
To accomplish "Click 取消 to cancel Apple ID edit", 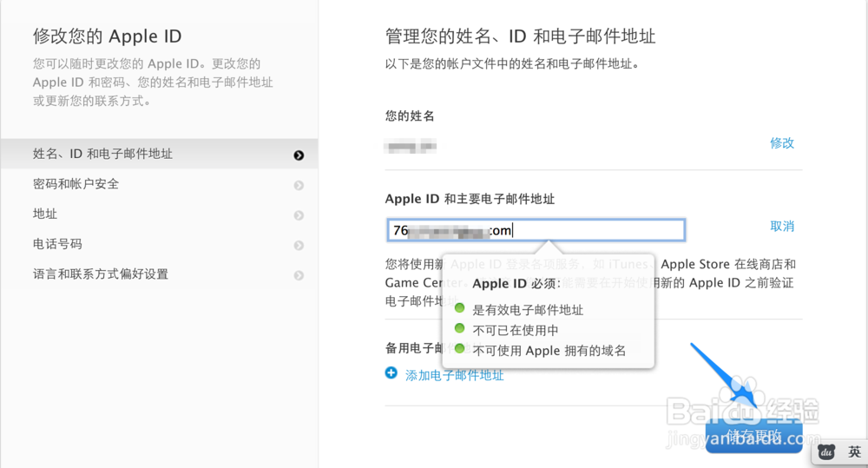I will [x=782, y=226].
